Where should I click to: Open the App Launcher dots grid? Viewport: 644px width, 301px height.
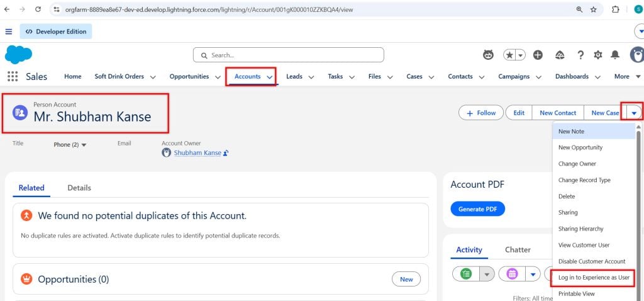pos(13,76)
